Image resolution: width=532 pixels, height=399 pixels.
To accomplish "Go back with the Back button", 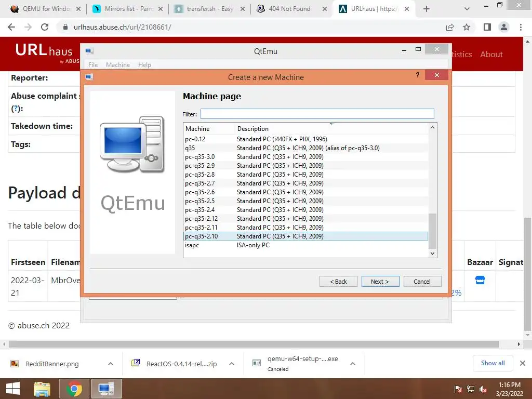I will click(x=338, y=281).
